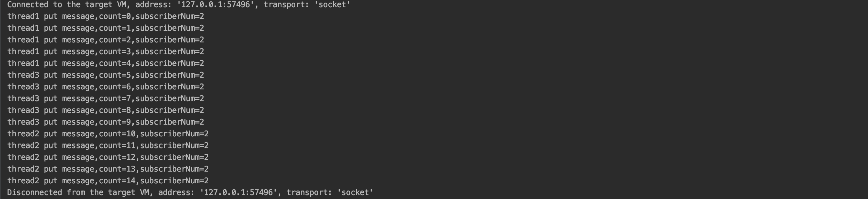868x199 pixels.
Task: Click address '127.0.0.1:57496' in the Disconnected line
Action: coord(238,192)
